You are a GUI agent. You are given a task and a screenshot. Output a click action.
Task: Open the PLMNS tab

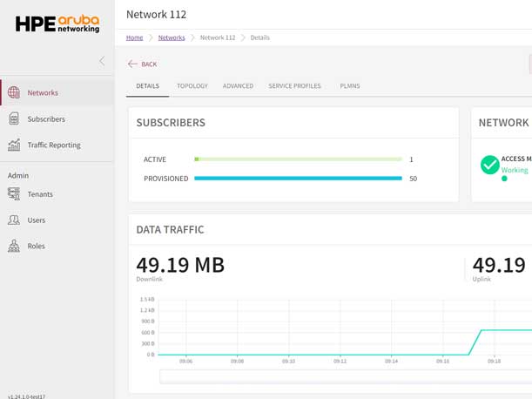coord(350,86)
